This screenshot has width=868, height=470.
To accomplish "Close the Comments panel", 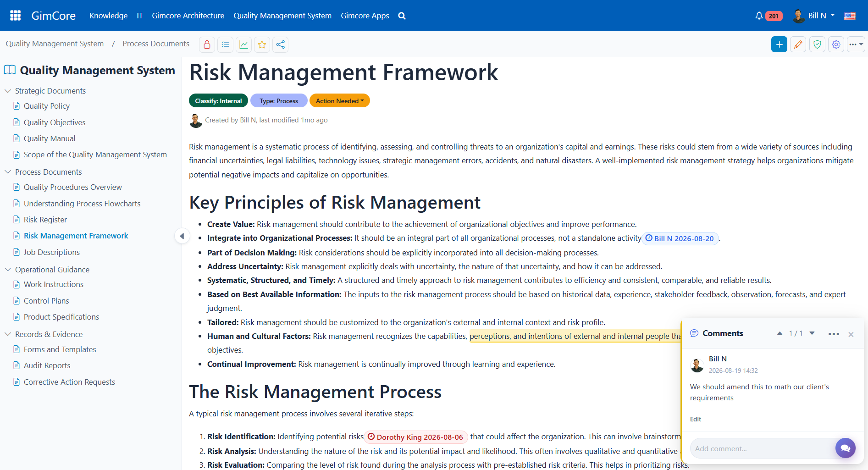I will tap(851, 334).
